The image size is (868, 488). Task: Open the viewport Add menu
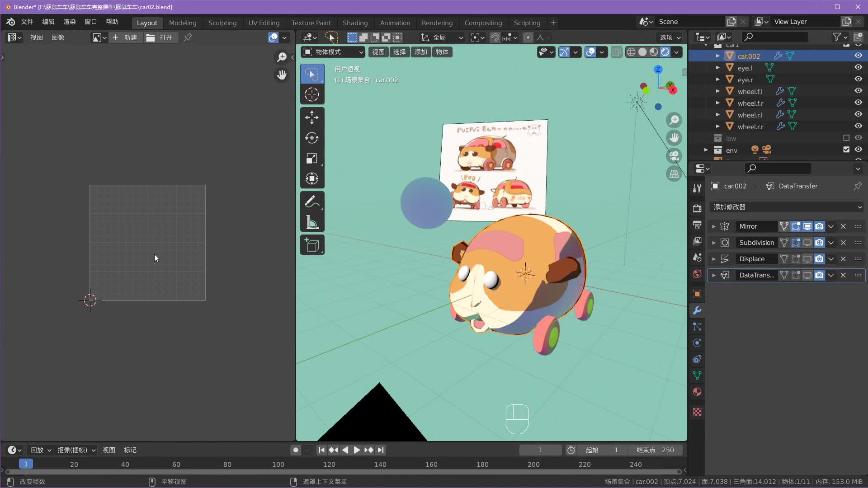click(x=421, y=52)
